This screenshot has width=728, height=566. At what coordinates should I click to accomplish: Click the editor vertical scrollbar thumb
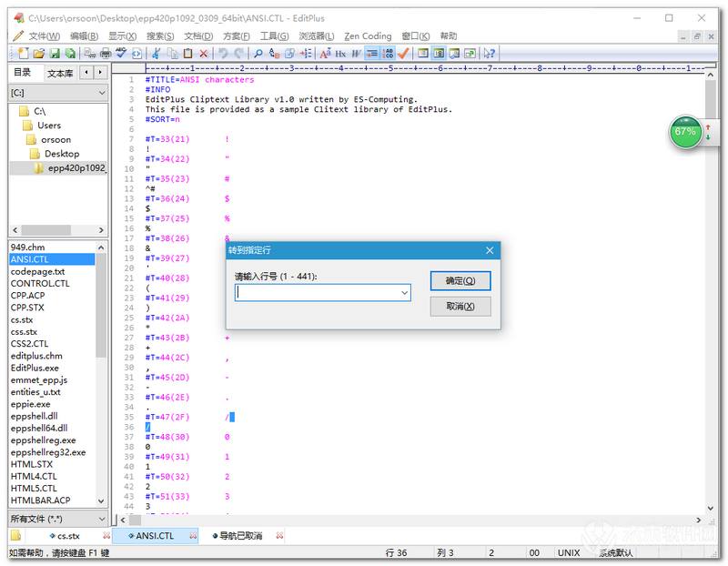711,100
